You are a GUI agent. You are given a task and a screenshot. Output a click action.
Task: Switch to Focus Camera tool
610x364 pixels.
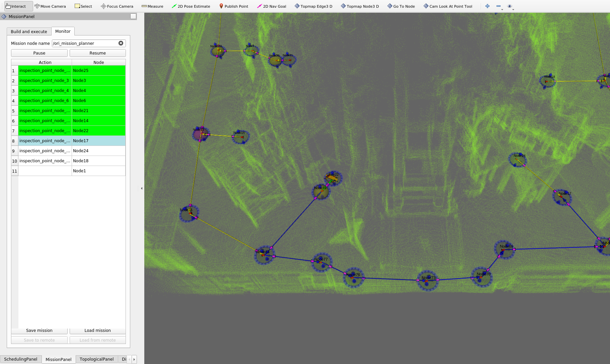[117, 6]
